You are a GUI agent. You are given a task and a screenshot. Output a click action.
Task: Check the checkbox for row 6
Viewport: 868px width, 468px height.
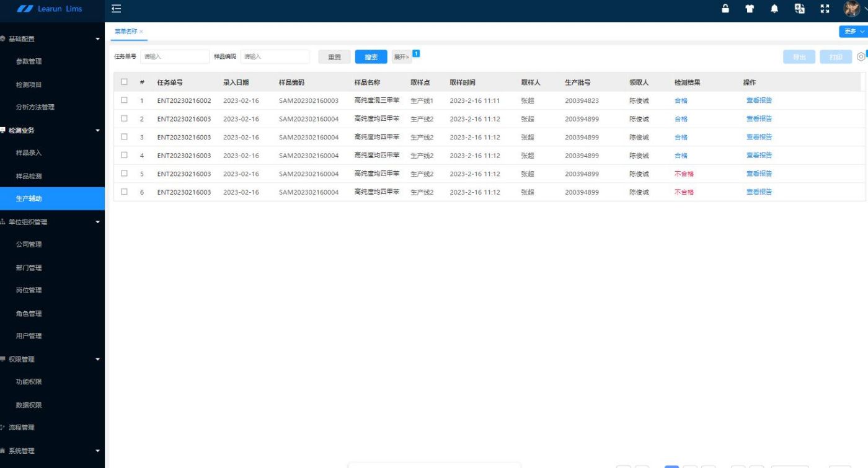pos(125,192)
